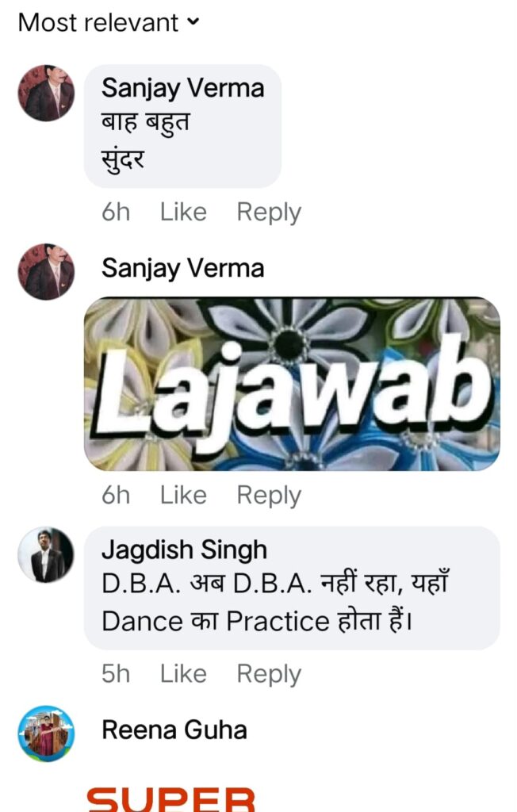Open the 6h timestamp of first comment

[116, 212]
